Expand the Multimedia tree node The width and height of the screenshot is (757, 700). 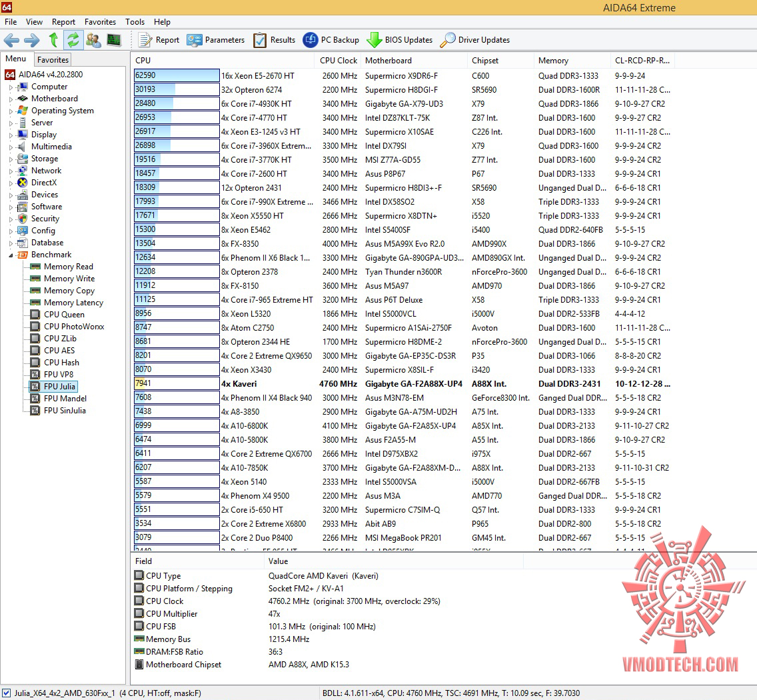tap(11, 147)
